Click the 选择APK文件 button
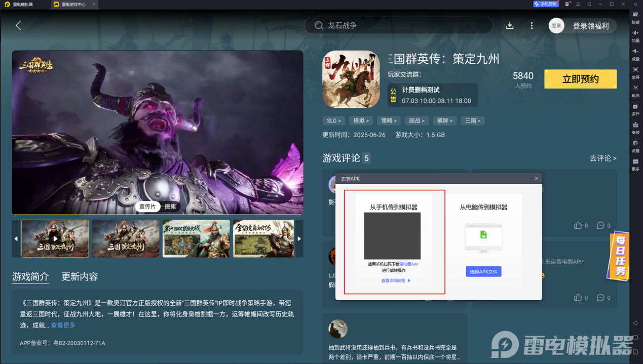 point(483,272)
